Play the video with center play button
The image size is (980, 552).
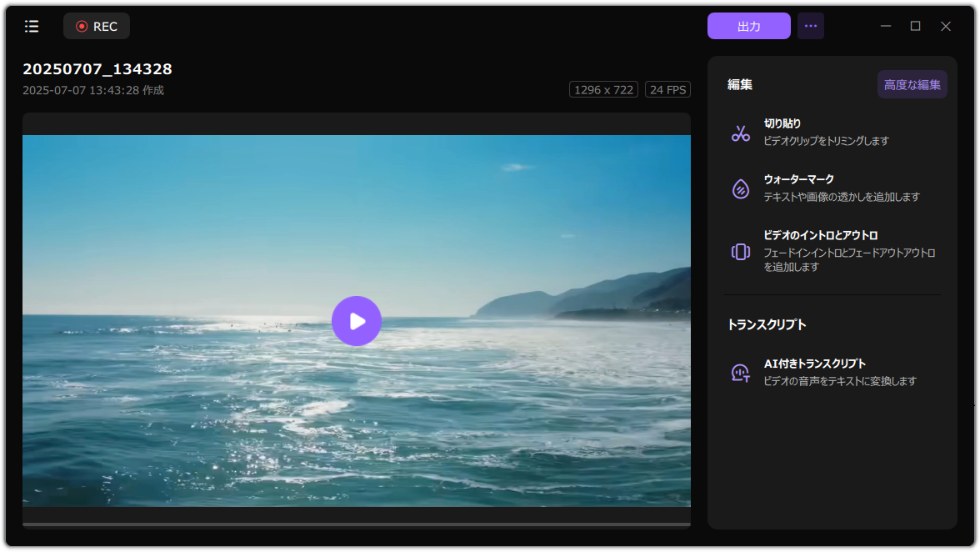[x=357, y=321]
